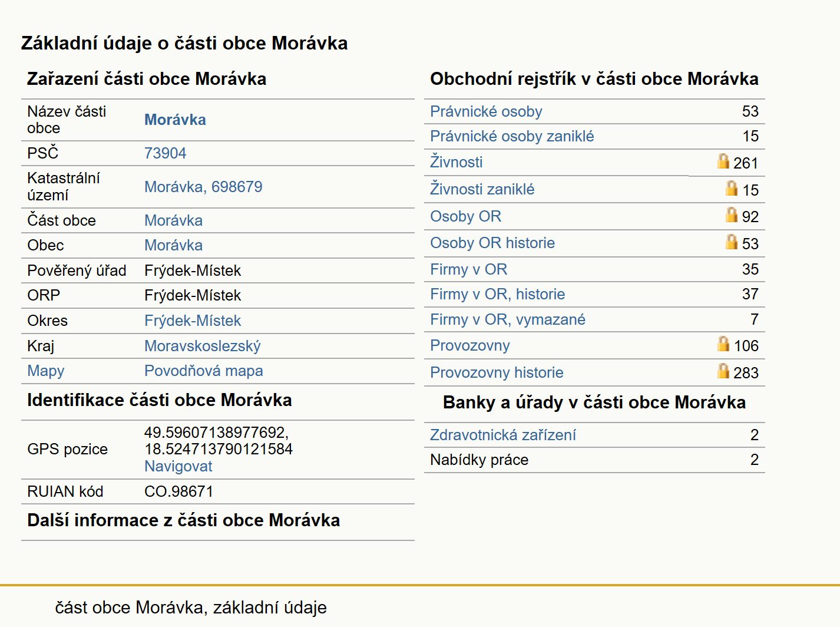Click the lock icon in Provozovny historie row
Viewport: 840px width, 627px height.
coord(723,371)
